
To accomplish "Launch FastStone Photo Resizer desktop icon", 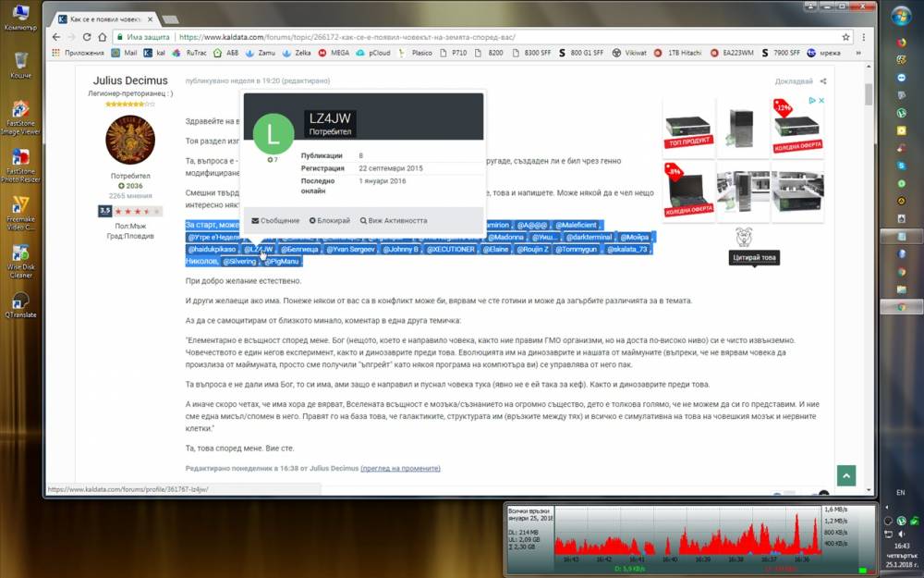I will click(20, 165).
